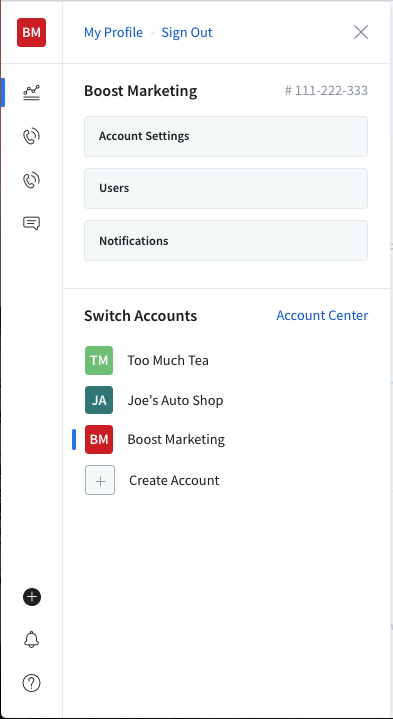Viewport: 393px width, 719px height.
Task: Open the analytics chart icon in sidebar
Action: (x=32, y=93)
